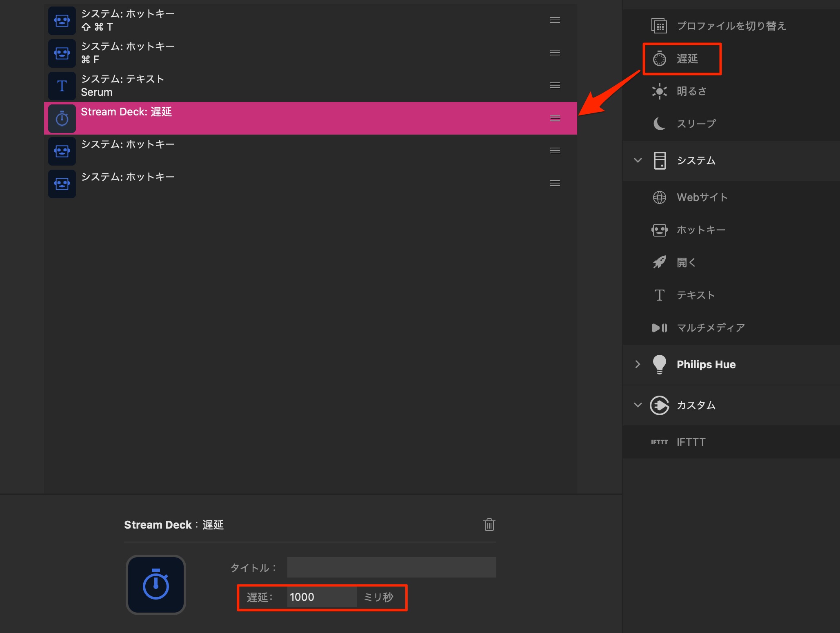Click drag handle of ⌘F hotkey row
The image size is (840, 633).
point(555,53)
